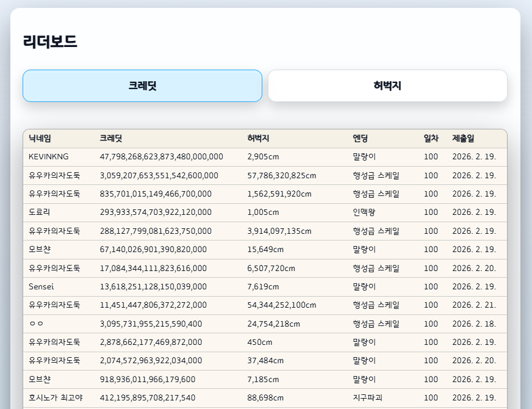The height and width of the screenshot is (409, 532).
Task: Click credit value 2,878,662,177,469,872,000
Action: (151, 342)
